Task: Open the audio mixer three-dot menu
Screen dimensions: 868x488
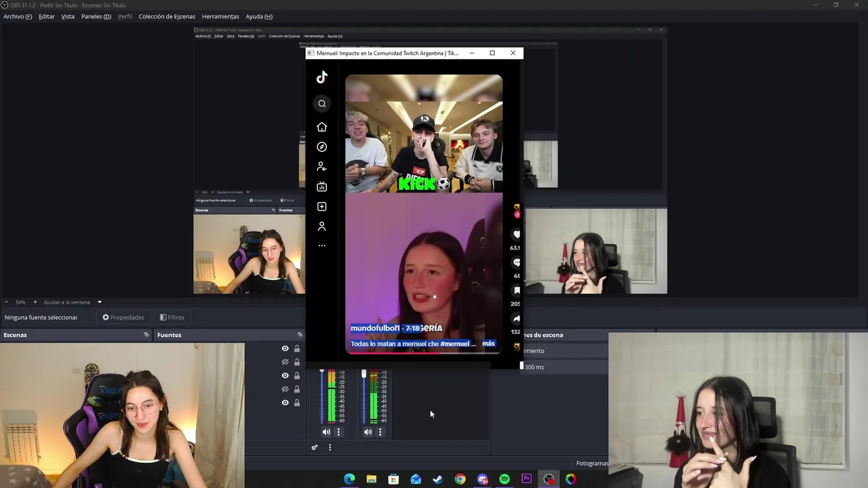Action: click(330, 447)
